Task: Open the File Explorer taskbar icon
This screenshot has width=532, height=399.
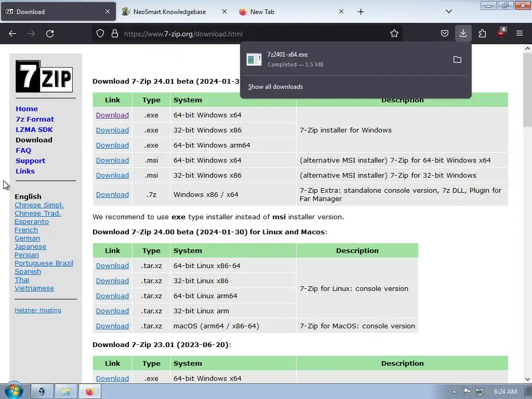Action: coord(66,392)
